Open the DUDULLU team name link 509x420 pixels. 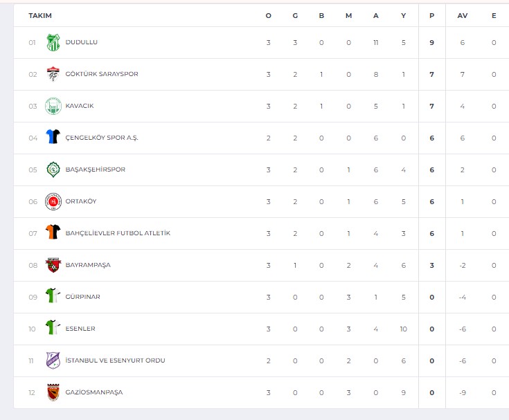click(82, 42)
